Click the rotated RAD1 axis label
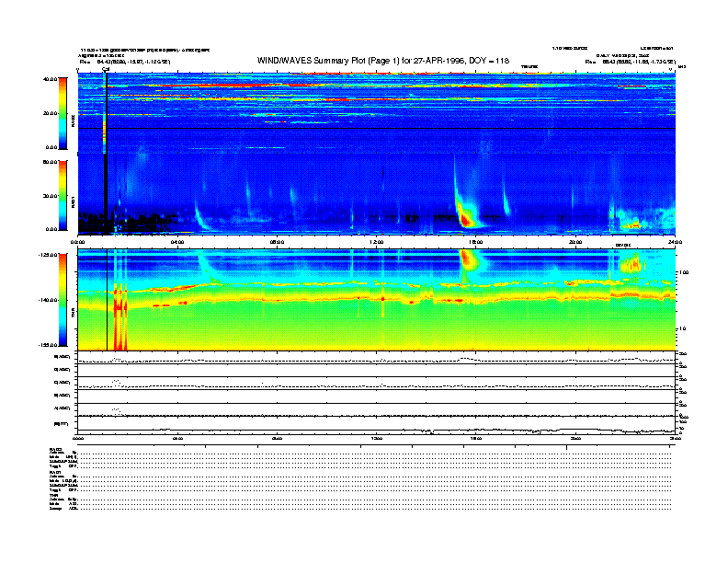This screenshot has width=728, height=563. (73, 201)
